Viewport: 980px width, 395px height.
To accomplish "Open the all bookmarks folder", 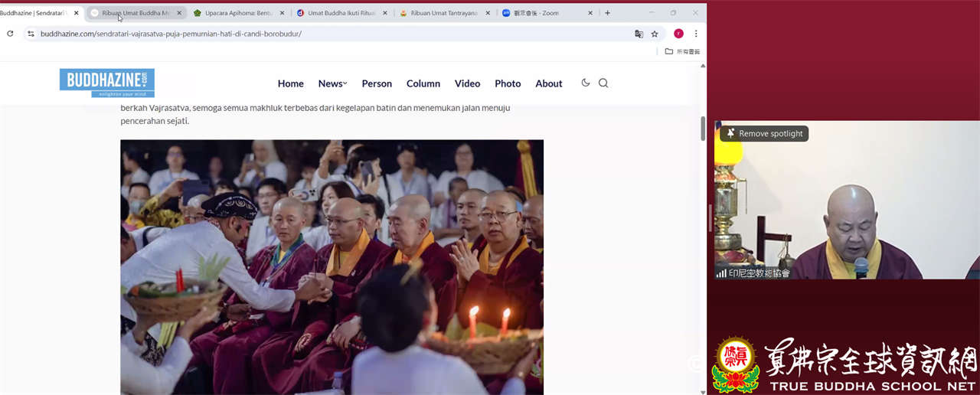I will point(682,51).
